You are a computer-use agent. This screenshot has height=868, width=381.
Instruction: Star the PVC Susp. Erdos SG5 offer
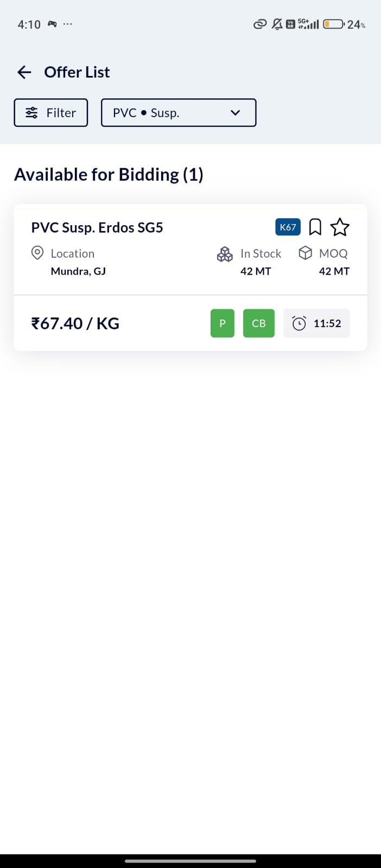click(340, 227)
